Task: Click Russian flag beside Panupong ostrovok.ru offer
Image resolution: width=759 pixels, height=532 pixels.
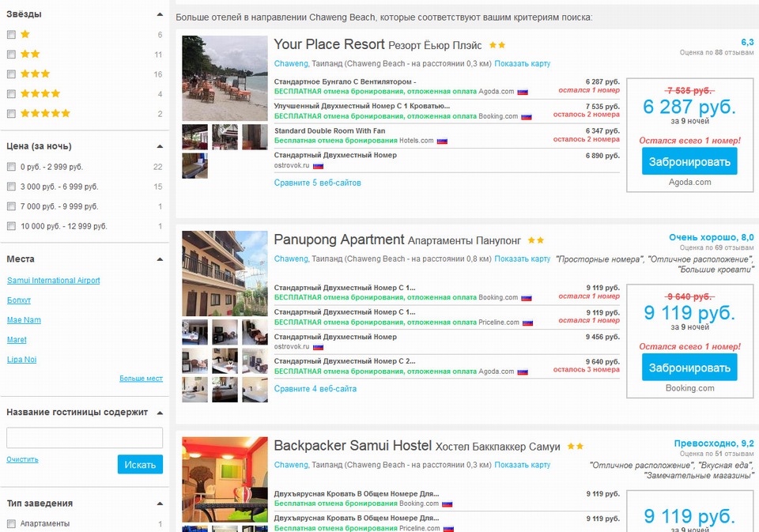Action: coord(318,348)
